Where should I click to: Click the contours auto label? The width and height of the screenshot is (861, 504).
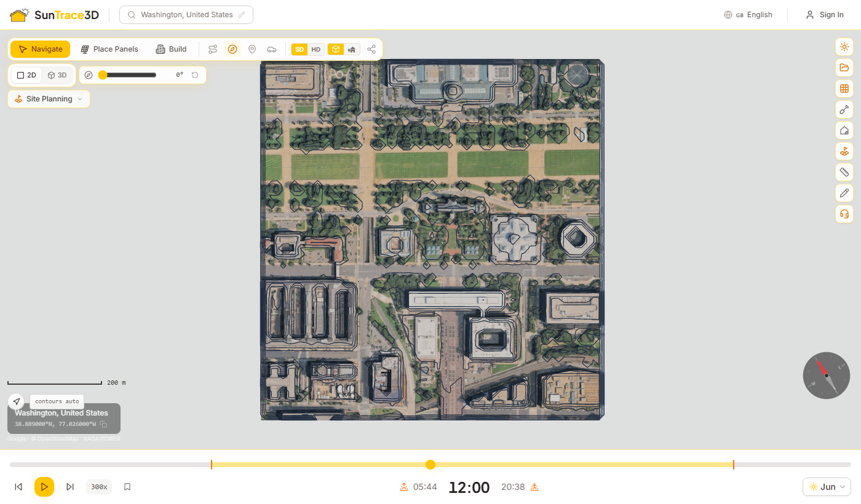coord(57,401)
